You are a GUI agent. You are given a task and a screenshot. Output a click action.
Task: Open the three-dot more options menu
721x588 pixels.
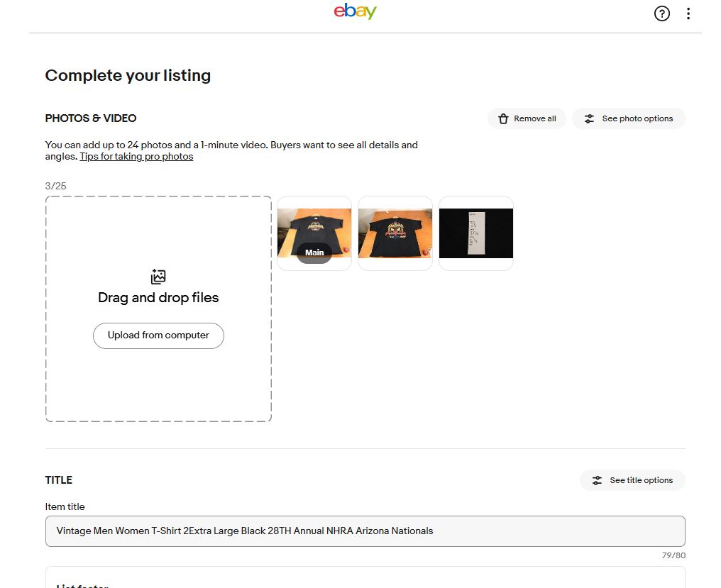(688, 13)
